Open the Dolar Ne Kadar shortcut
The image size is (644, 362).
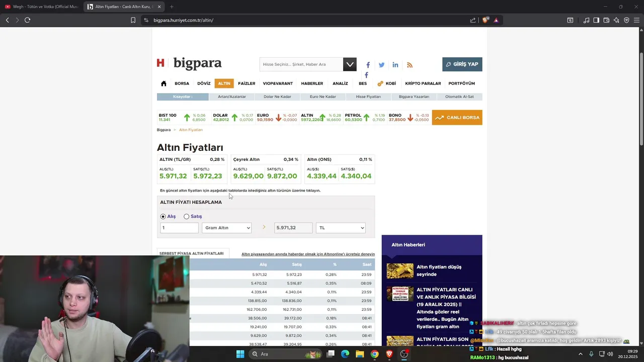click(x=277, y=97)
